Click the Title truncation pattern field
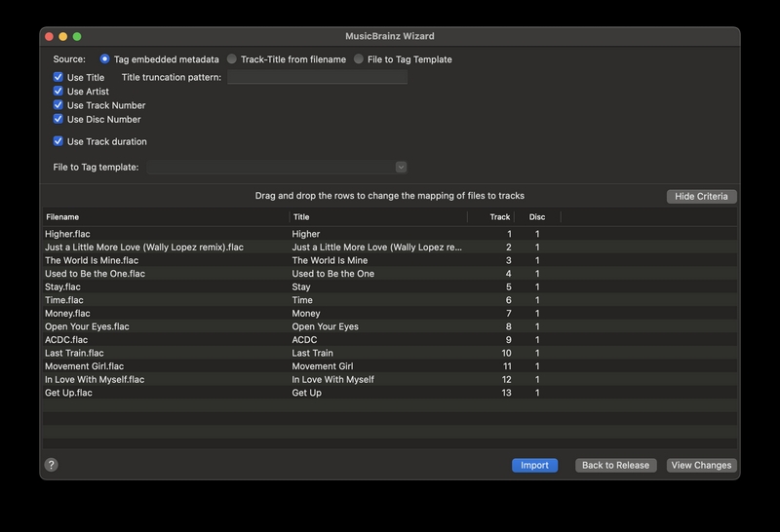 coord(318,77)
